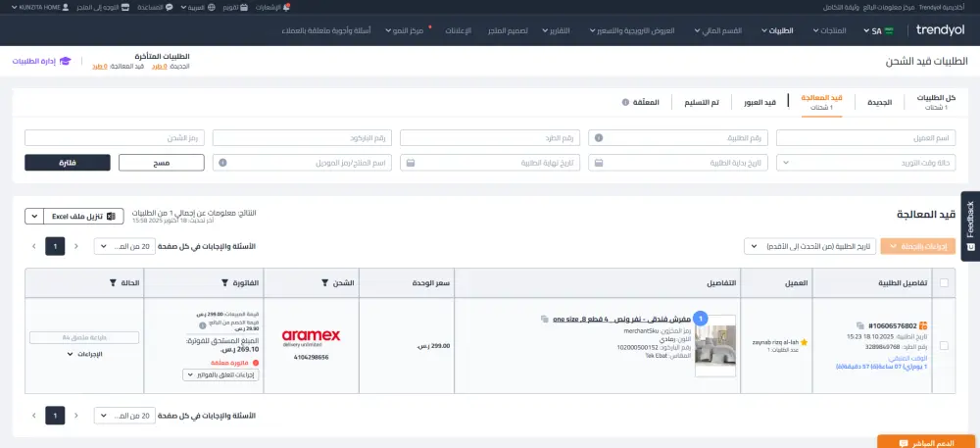980x448 pixels.
Task: Tick the select-all orders checkbox in header
Action: tap(944, 283)
